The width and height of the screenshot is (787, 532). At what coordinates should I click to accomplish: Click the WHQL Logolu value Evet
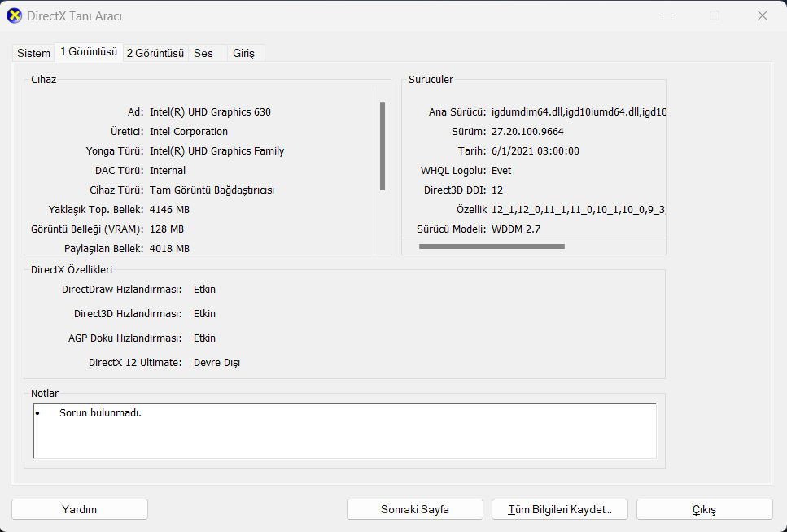click(501, 171)
